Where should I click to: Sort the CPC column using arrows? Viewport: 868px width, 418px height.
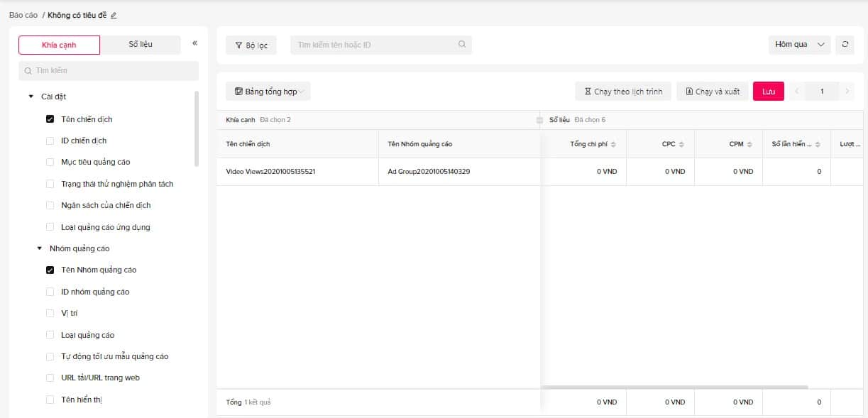pos(681,145)
